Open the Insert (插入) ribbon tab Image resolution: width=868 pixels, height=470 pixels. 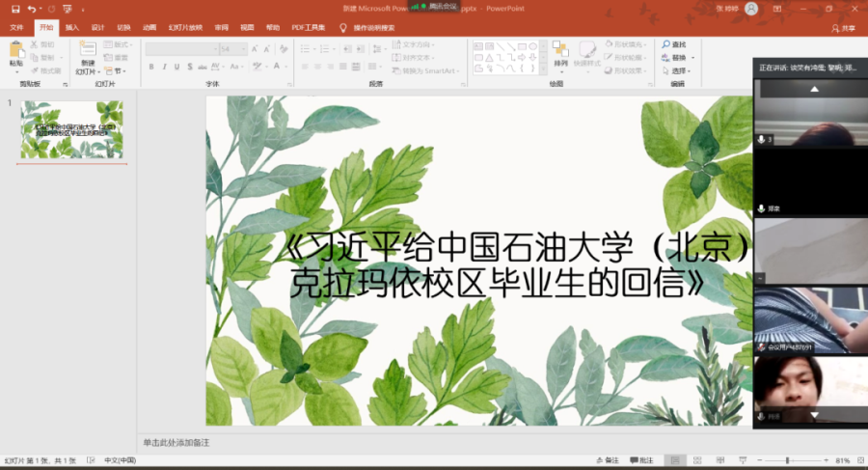(x=72, y=27)
